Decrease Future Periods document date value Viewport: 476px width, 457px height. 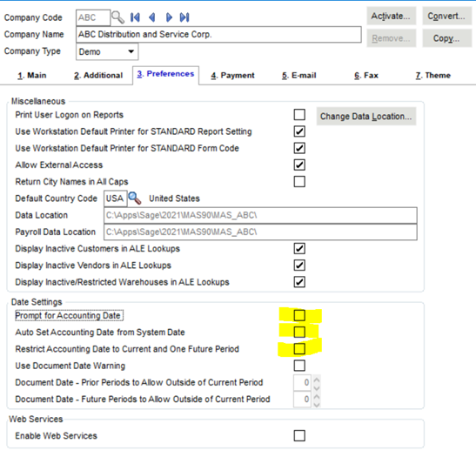(317, 405)
